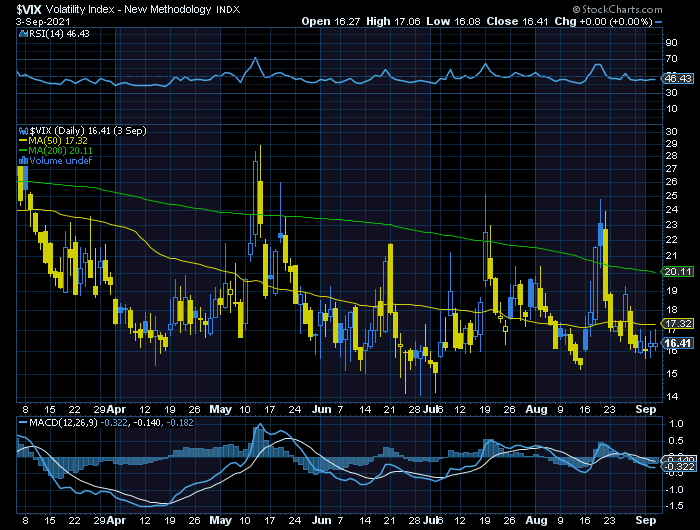Click the 16.41 last price tag

[x=678, y=342]
